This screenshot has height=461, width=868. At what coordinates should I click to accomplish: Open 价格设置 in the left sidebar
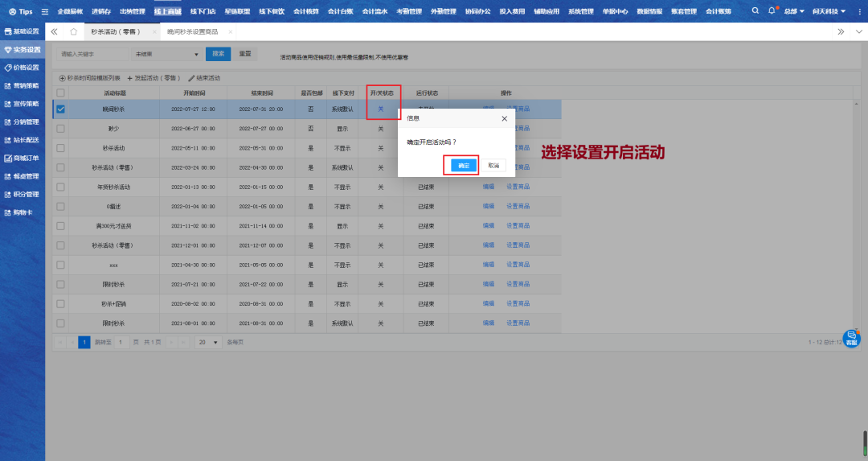pyautogui.click(x=23, y=68)
